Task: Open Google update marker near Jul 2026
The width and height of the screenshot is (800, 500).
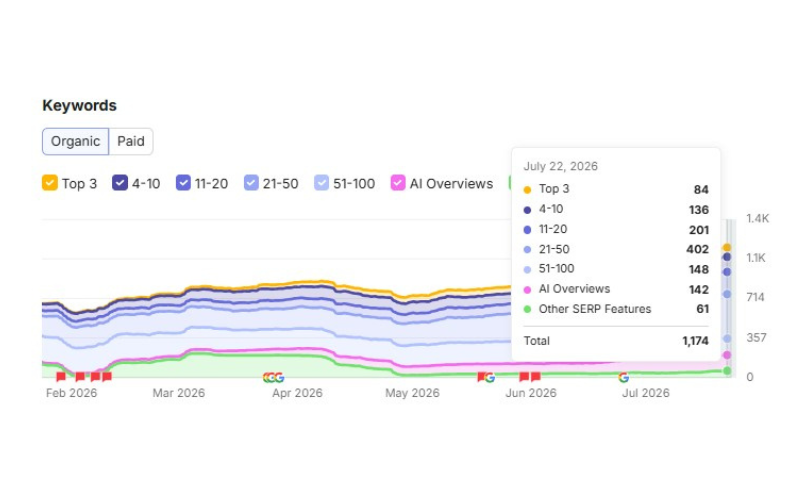Action: click(623, 378)
